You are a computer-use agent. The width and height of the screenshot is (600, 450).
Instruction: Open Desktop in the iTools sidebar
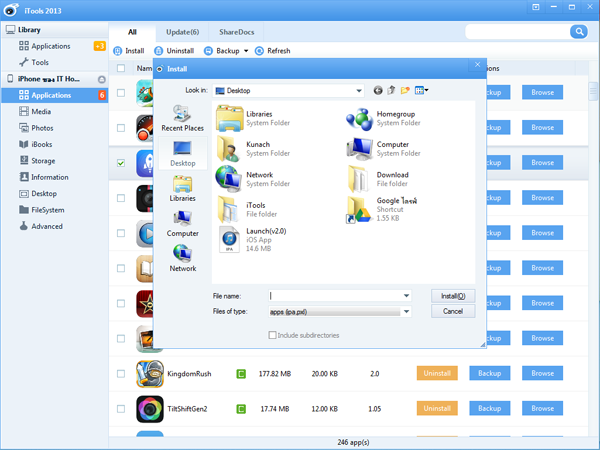click(x=54, y=194)
